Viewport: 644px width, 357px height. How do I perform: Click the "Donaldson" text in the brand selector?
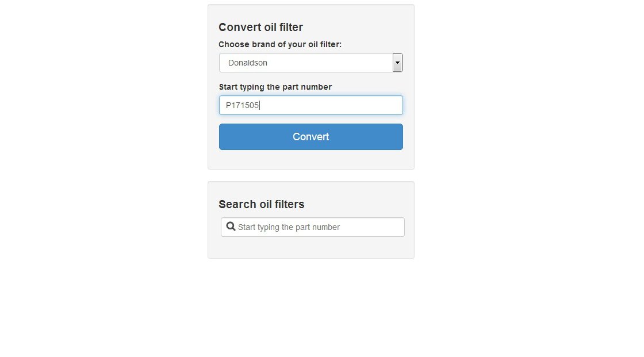tap(248, 63)
